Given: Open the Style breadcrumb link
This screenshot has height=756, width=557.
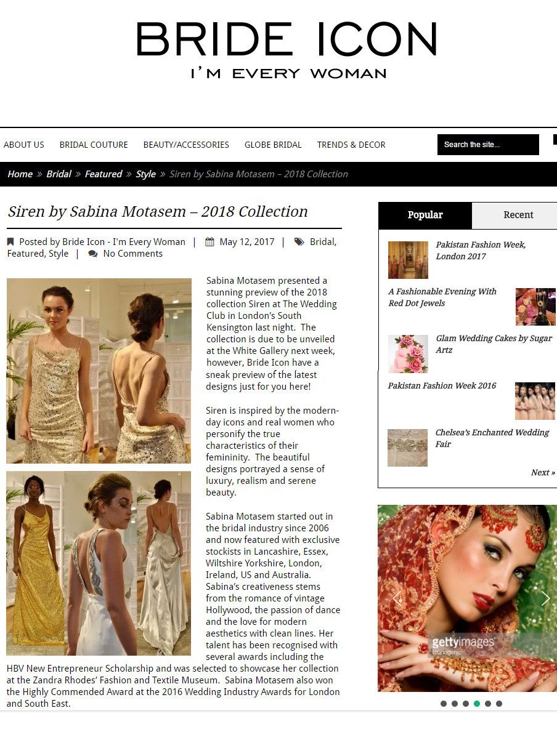Looking at the screenshot, I should coord(145,174).
